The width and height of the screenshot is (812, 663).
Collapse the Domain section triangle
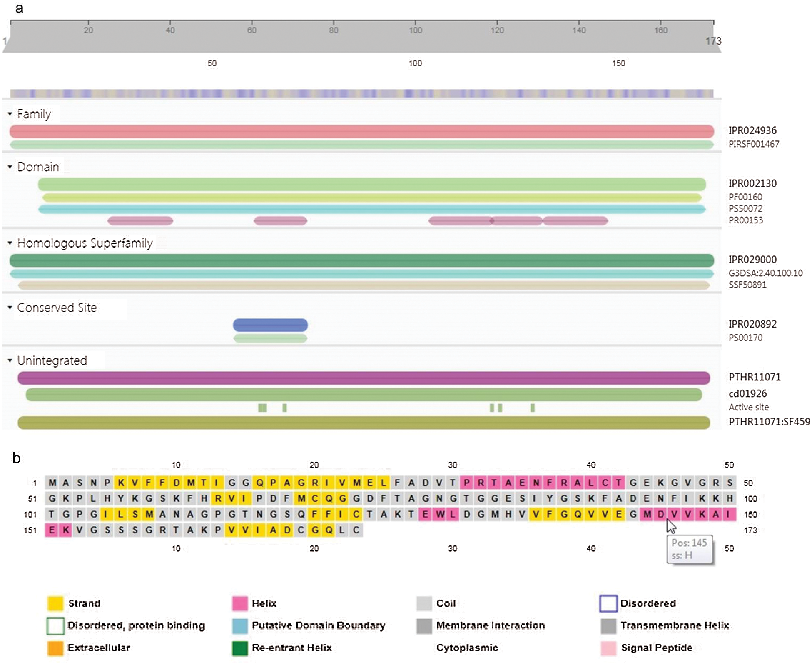click(10, 167)
